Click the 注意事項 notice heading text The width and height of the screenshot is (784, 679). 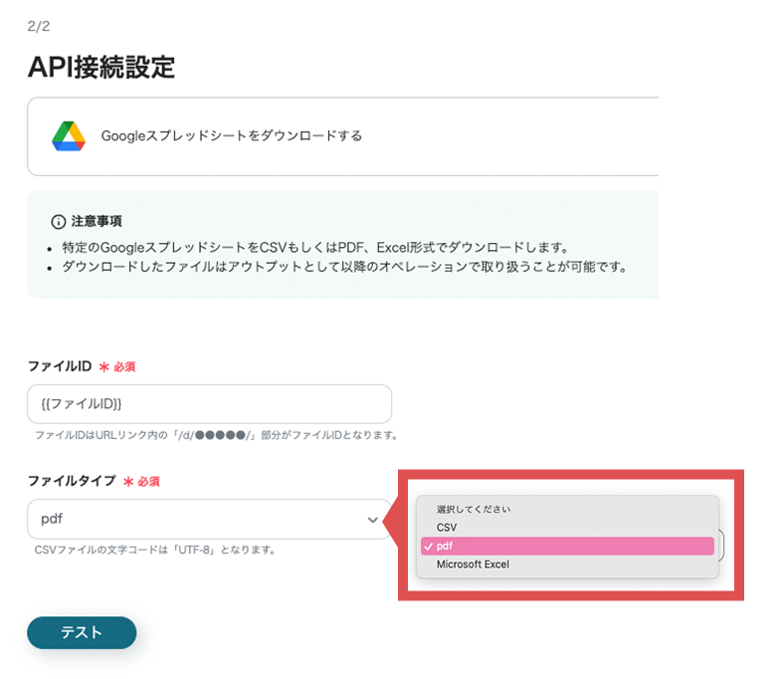[97, 221]
